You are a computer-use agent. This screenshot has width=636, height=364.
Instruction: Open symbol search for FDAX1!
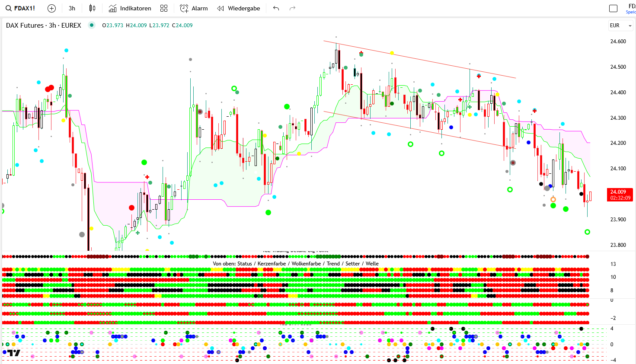click(x=20, y=8)
